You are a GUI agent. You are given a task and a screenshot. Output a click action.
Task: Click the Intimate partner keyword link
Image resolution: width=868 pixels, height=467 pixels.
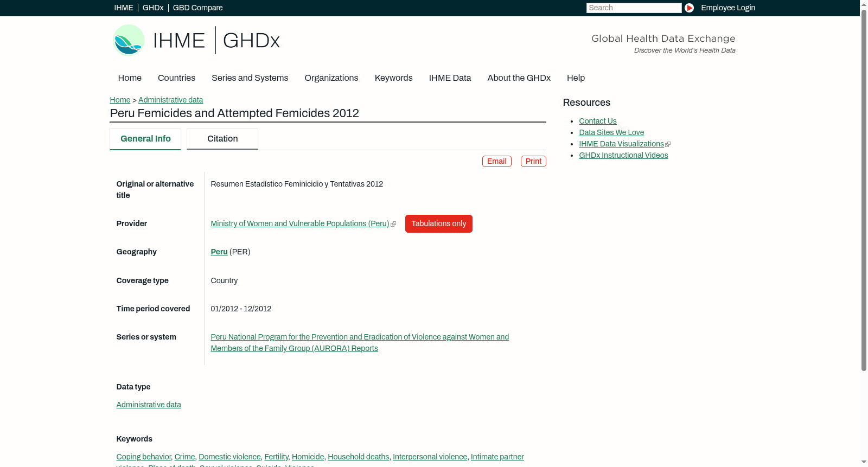click(497, 457)
